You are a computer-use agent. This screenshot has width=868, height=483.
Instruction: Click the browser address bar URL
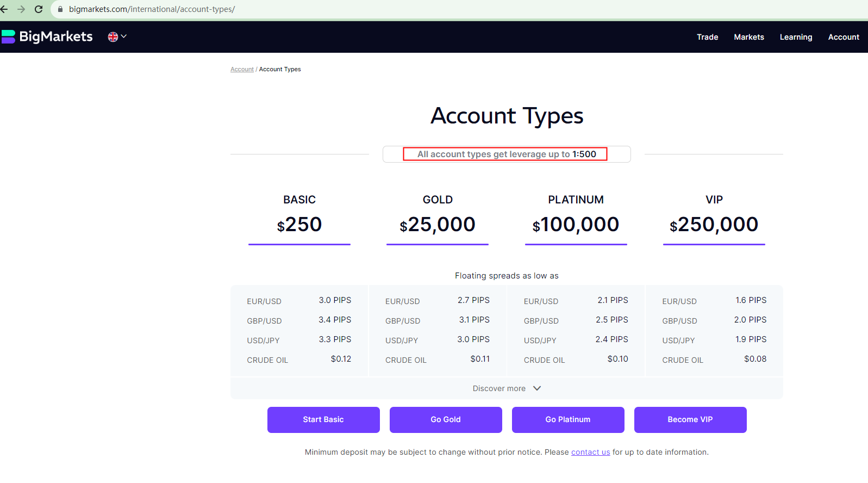click(x=152, y=9)
